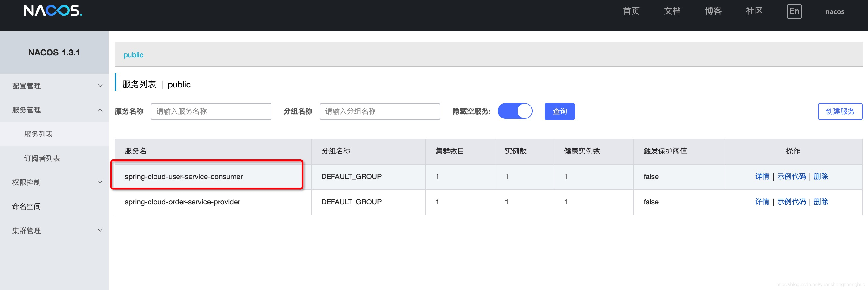Image resolution: width=868 pixels, height=290 pixels.
Task: Select the public namespace tab
Action: tap(133, 55)
